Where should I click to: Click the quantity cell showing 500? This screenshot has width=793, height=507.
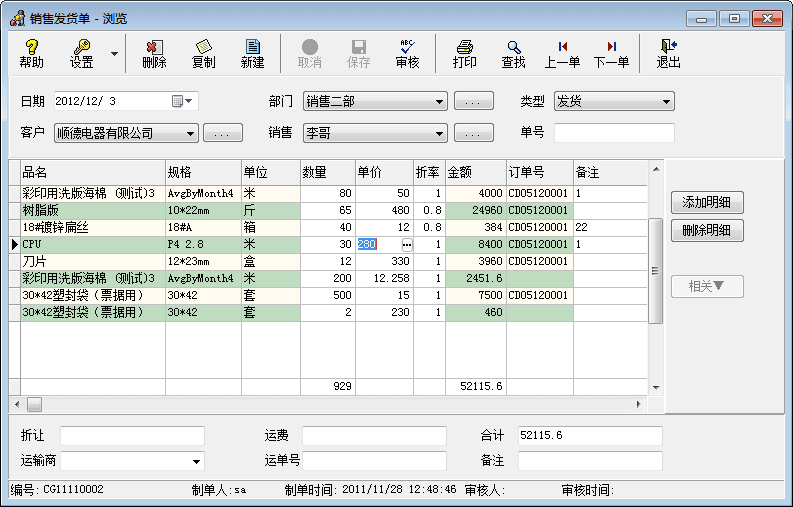(328, 295)
